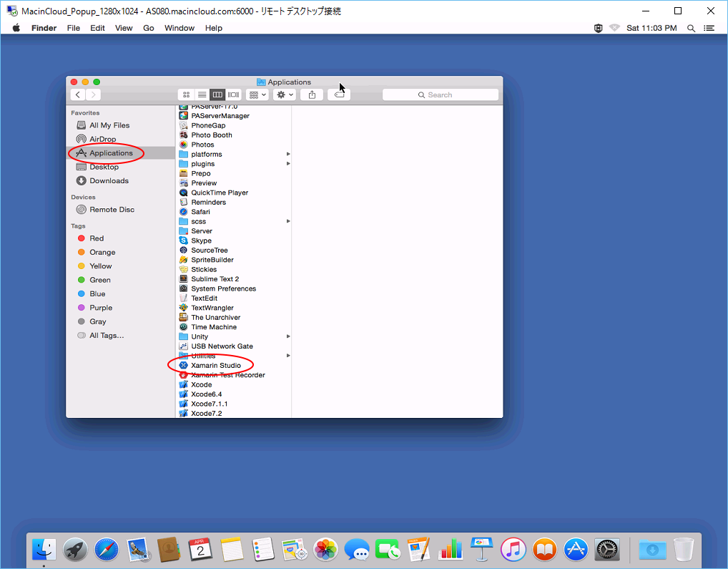
Task: Open the Action gear dropdown
Action: 285,94
